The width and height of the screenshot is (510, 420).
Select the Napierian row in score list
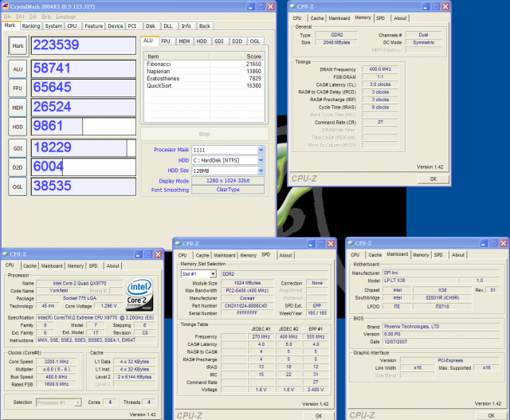pyautogui.click(x=204, y=71)
